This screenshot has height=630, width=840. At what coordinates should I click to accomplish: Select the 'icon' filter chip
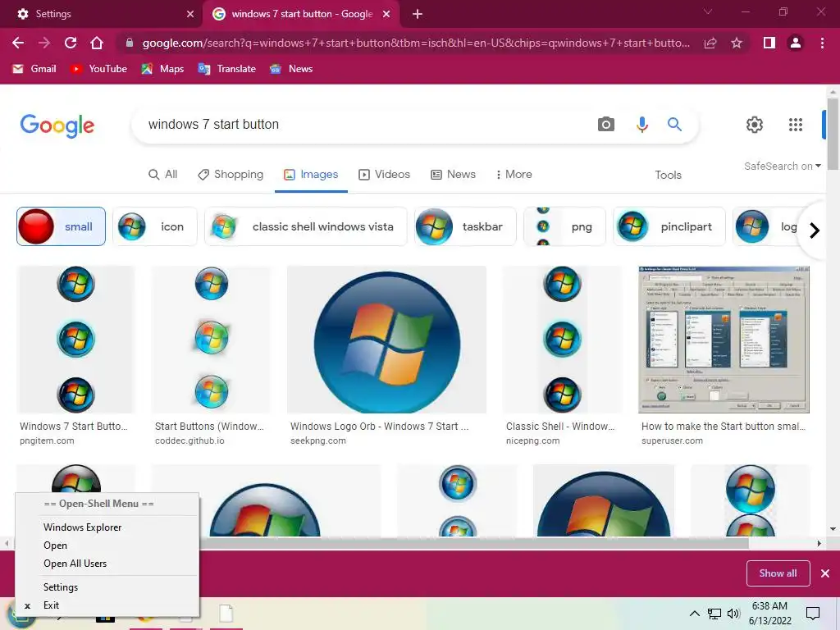coord(155,226)
